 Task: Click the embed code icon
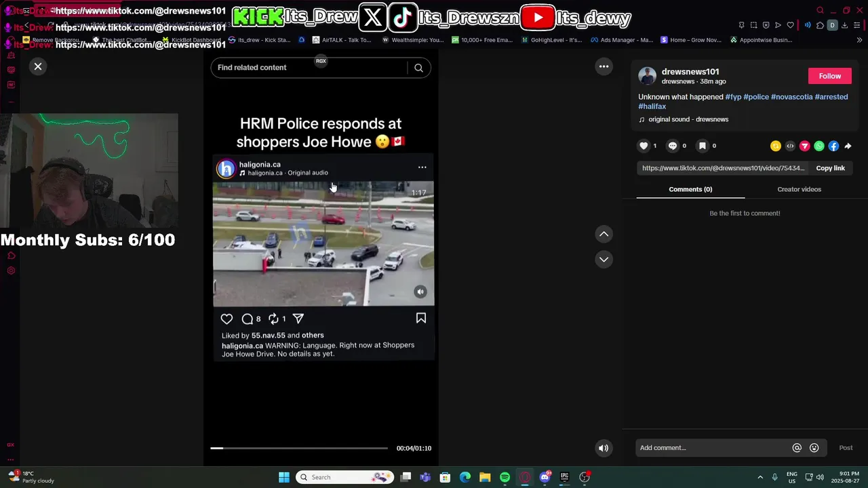(790, 146)
